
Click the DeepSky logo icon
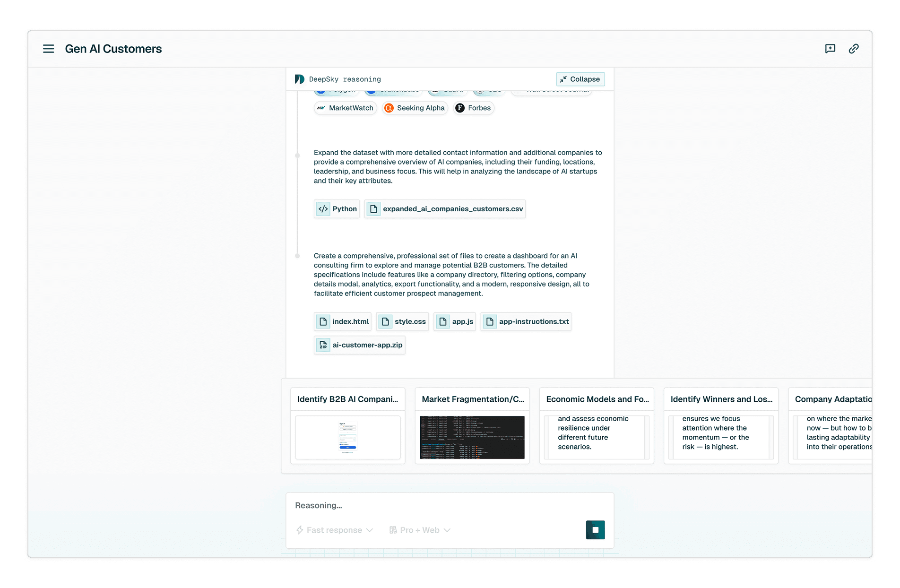pyautogui.click(x=300, y=79)
